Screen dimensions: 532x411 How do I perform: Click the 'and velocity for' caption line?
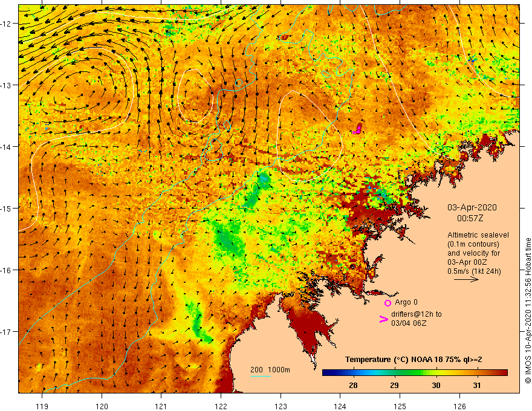473,253
